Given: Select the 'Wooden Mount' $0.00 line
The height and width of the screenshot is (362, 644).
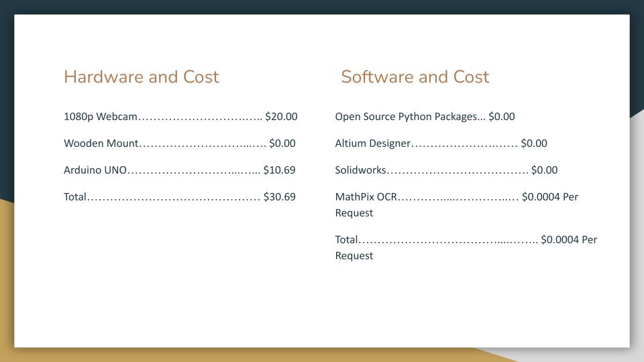Looking at the screenshot, I should point(180,143).
